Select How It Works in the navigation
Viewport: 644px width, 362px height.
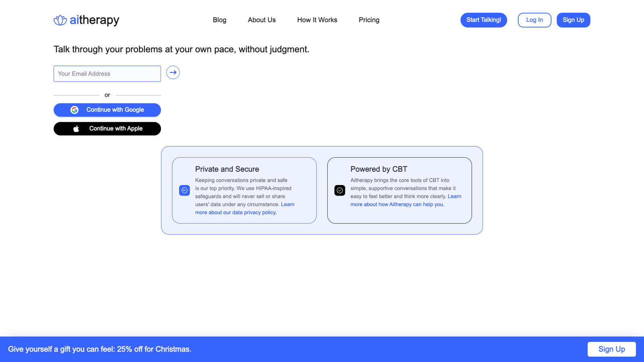[317, 20]
